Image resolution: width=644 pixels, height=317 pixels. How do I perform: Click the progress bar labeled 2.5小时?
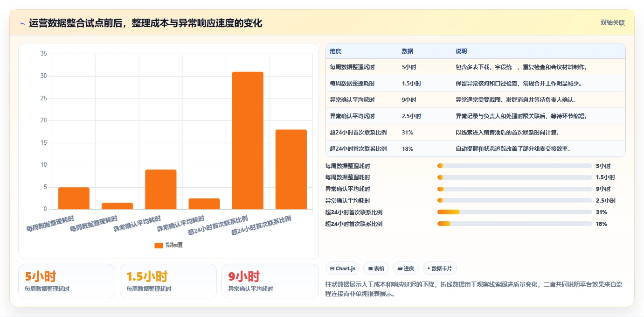click(x=515, y=200)
